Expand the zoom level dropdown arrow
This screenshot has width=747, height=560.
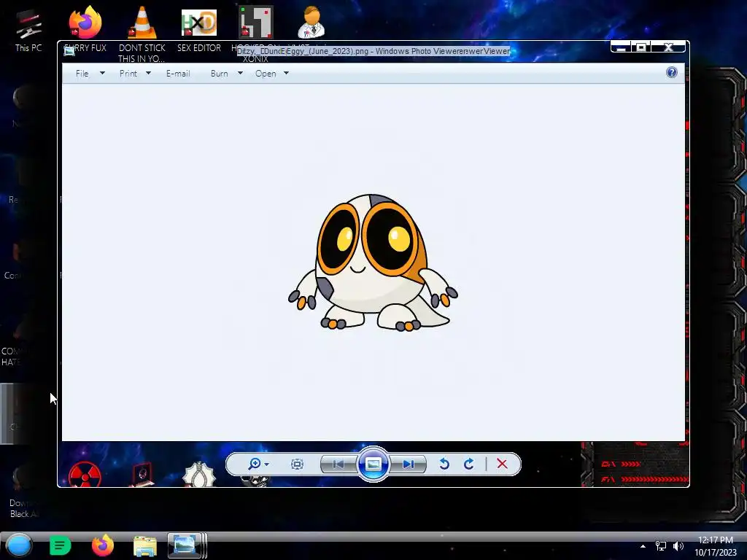pyautogui.click(x=267, y=464)
